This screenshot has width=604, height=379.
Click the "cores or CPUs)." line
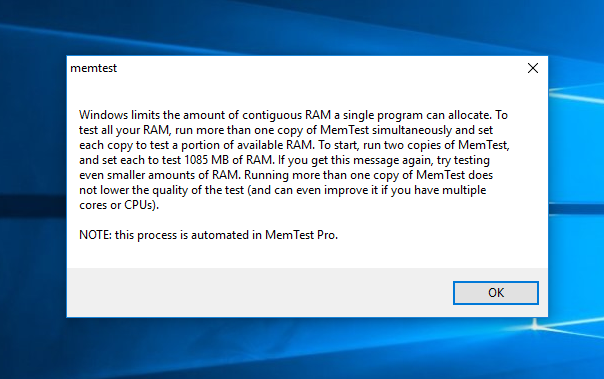pyautogui.click(x=119, y=205)
